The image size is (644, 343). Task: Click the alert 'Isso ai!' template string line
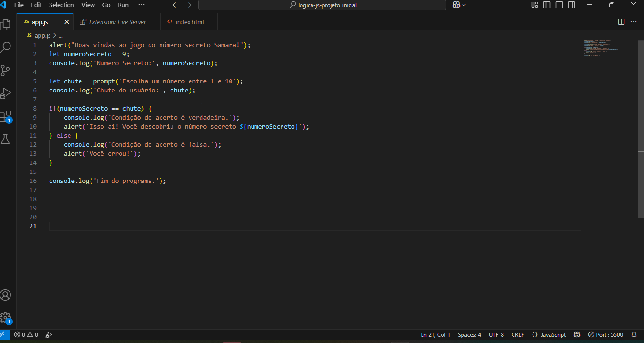(x=187, y=127)
